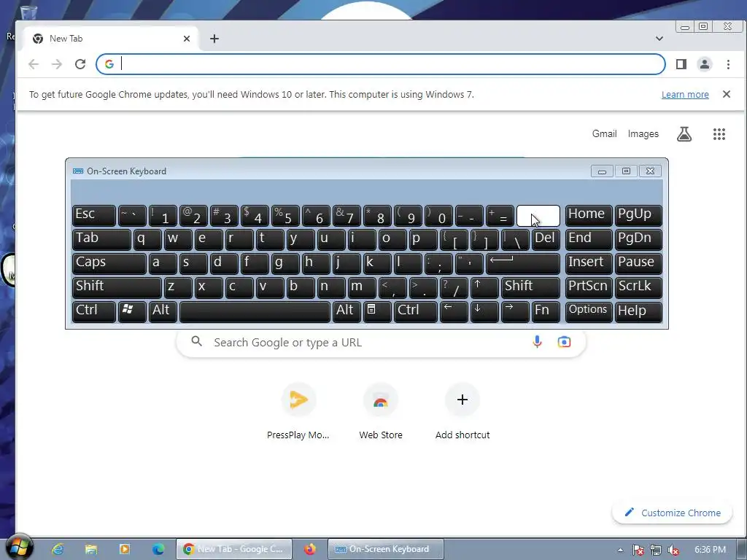Click the context menu key

[377, 311]
